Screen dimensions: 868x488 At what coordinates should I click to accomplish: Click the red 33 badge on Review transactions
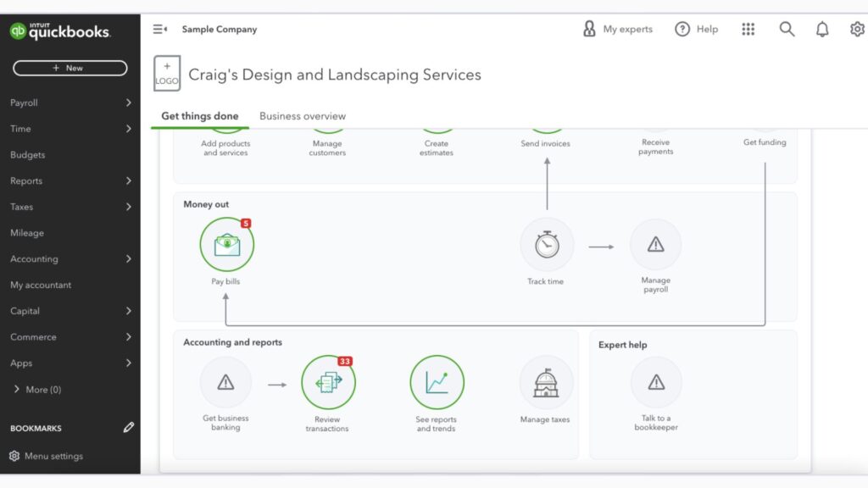pyautogui.click(x=345, y=361)
